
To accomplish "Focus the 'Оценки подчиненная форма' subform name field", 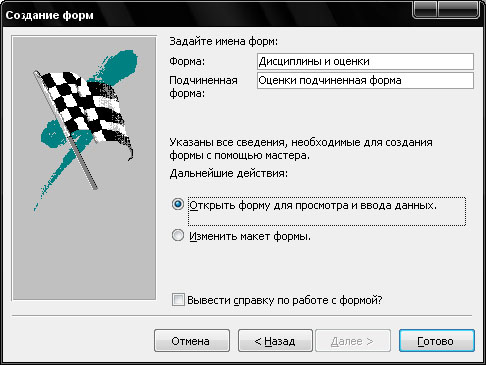I will tap(365, 80).
